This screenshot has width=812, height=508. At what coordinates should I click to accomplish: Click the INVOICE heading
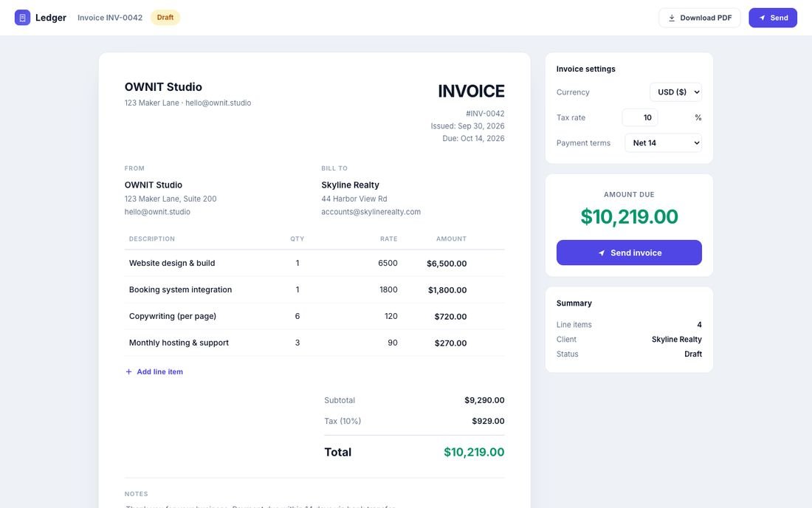(x=471, y=91)
